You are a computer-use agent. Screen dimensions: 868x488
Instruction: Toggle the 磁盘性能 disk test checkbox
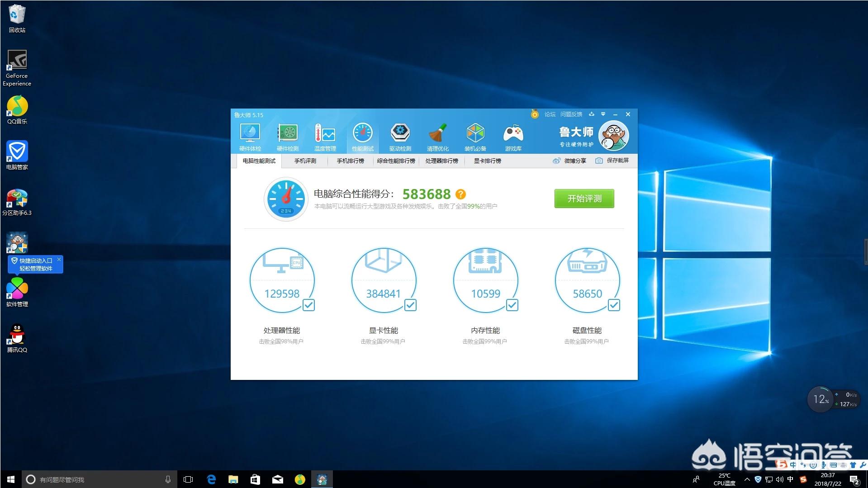(614, 305)
